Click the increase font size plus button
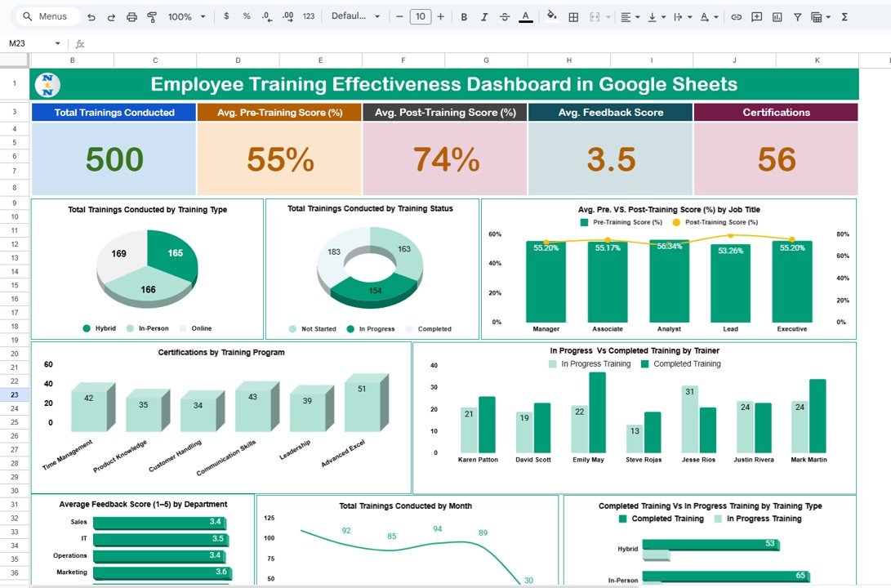Viewport: 891px width, 588px height. point(441,16)
